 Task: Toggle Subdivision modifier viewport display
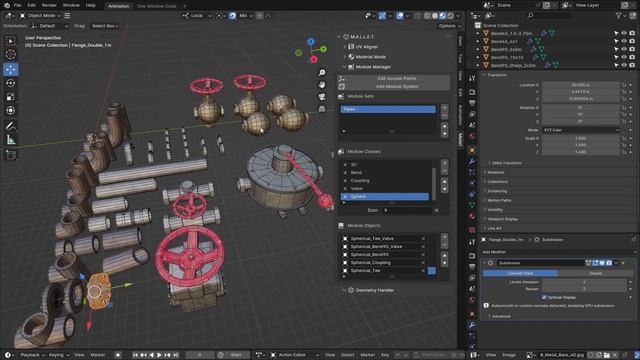(602, 263)
